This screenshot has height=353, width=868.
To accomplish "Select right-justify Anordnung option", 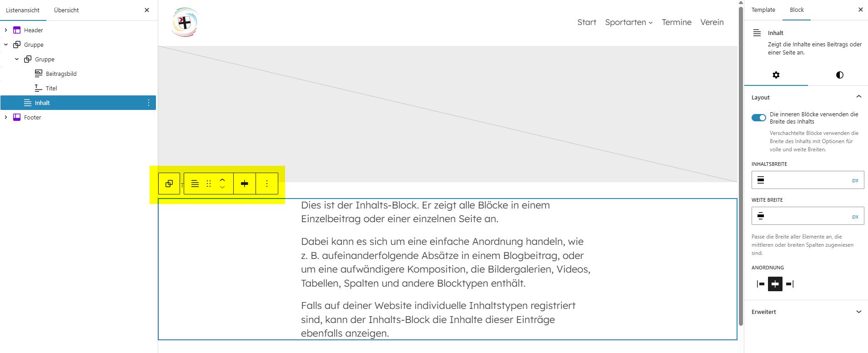I will tap(790, 284).
